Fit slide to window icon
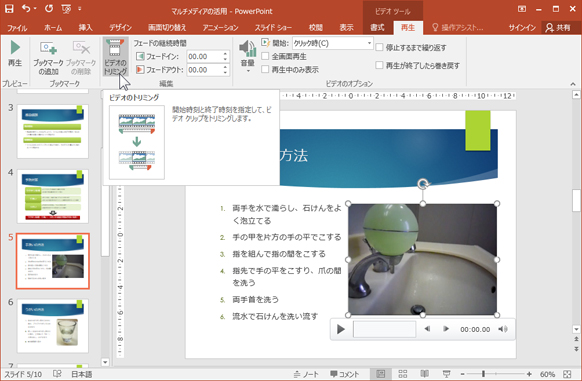Viewport: 582px width, 381px height. (x=567, y=374)
